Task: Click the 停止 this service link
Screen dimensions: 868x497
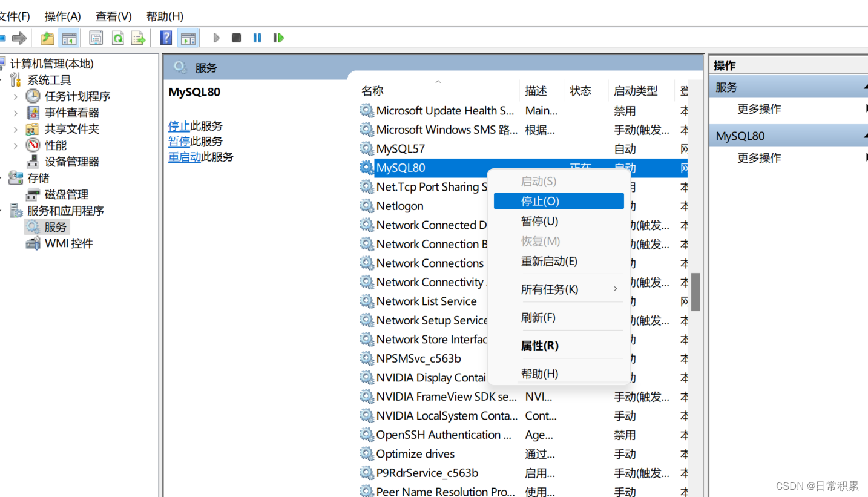Action: (x=179, y=126)
